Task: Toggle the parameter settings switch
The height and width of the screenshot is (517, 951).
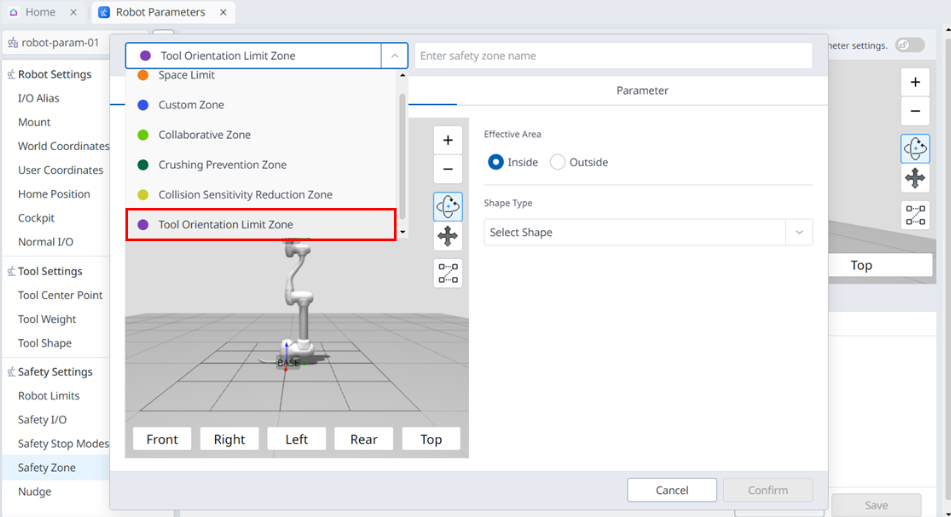Action: click(909, 45)
